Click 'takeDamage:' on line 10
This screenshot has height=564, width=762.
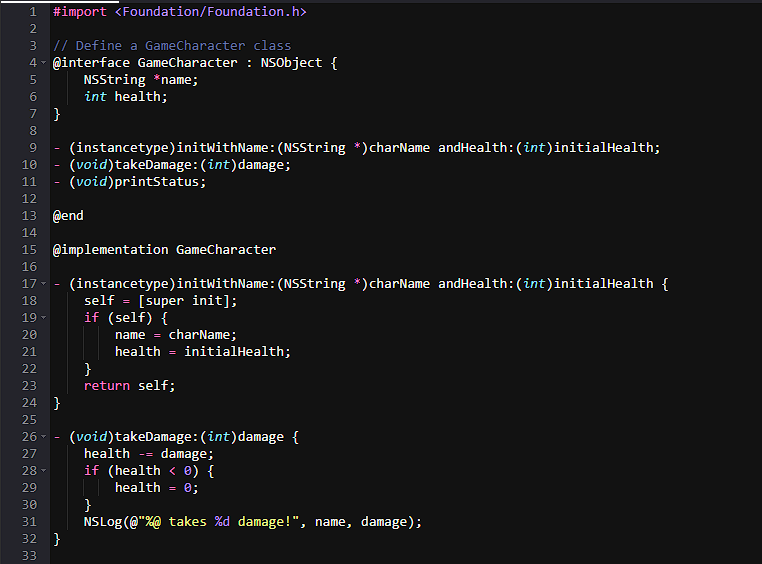tap(157, 165)
